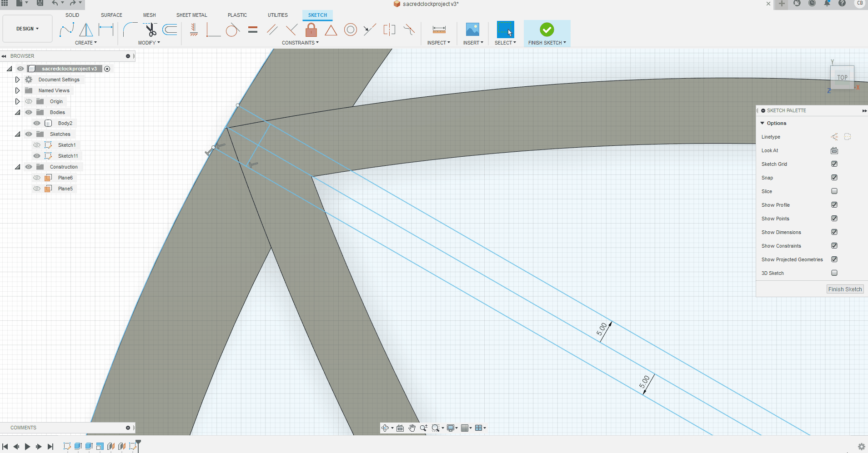Viewport: 868px width, 453px height.
Task: Apply the Symmetry constraint
Action: pos(390,30)
